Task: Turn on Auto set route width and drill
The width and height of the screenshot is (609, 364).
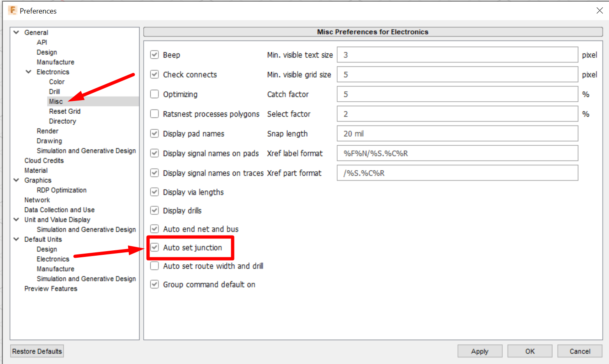Action: pyautogui.click(x=154, y=266)
